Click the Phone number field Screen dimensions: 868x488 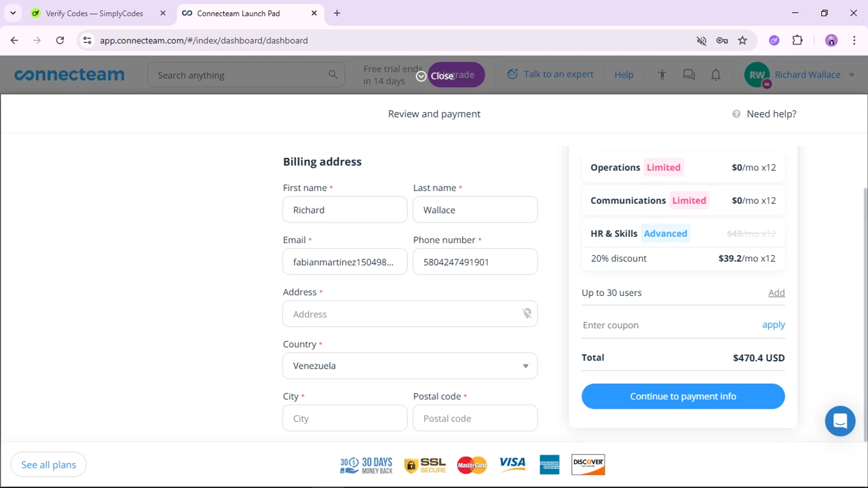[475, 262]
